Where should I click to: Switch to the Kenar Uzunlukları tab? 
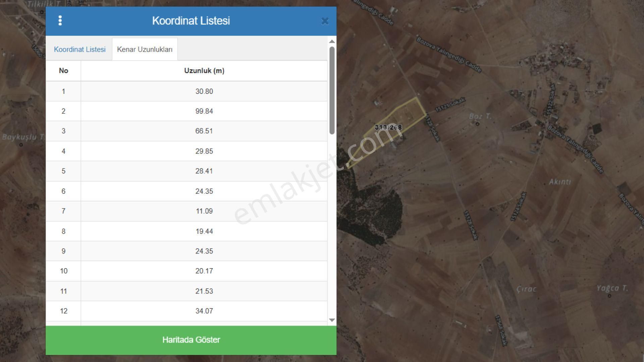point(145,49)
